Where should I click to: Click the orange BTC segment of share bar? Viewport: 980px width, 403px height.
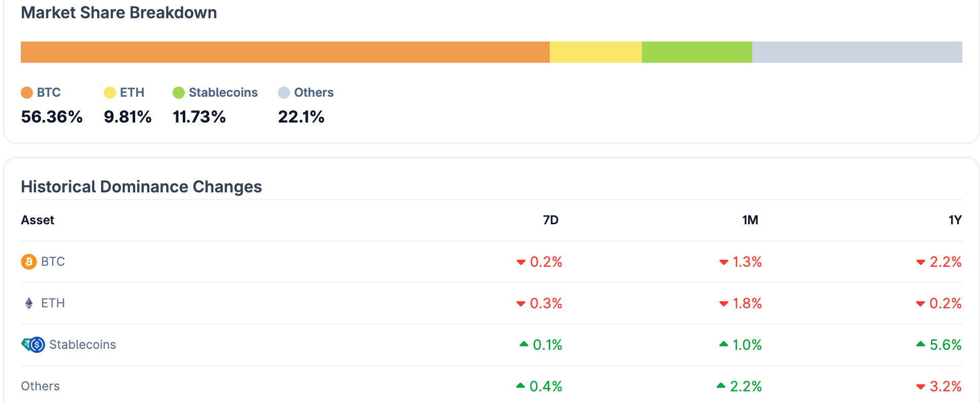coord(285,52)
